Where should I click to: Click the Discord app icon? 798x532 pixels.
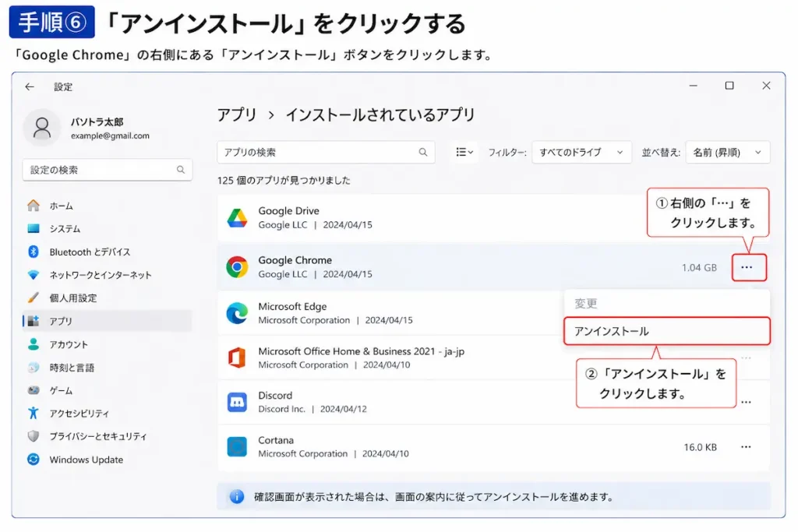click(237, 402)
